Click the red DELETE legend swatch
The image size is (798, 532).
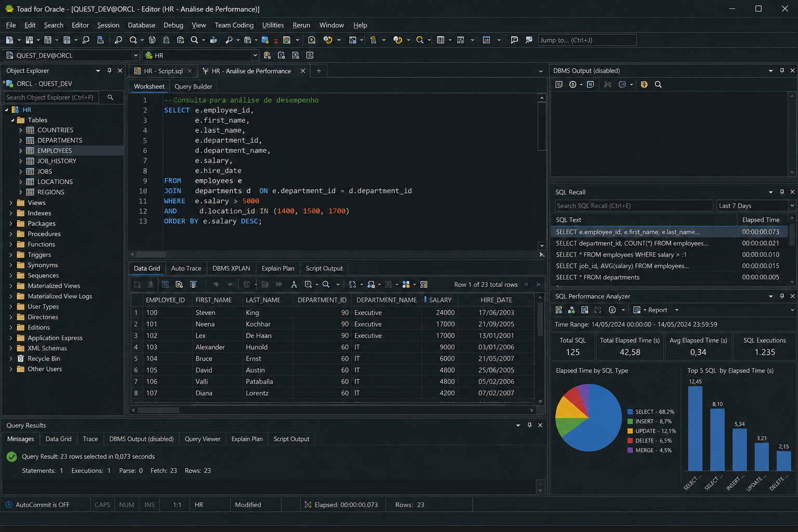point(630,441)
